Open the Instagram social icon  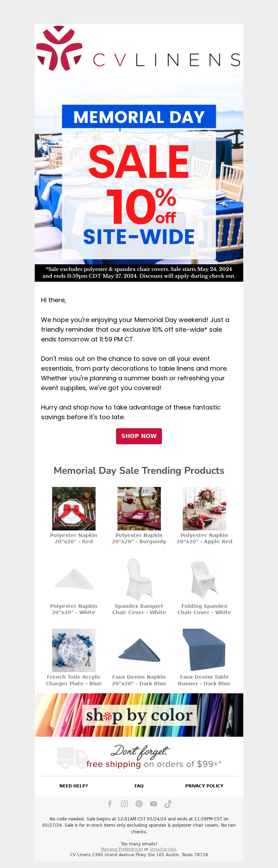point(124,804)
